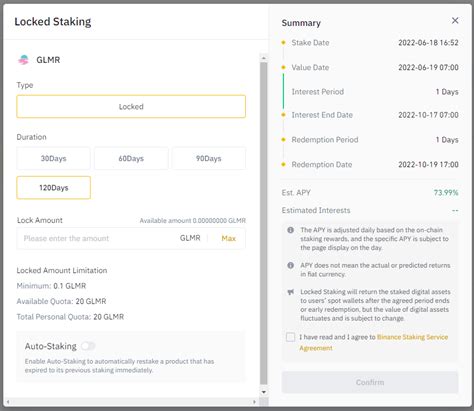474x411 pixels.
Task: Click the horizontal scrollbar right arrow
Action: coord(254,402)
